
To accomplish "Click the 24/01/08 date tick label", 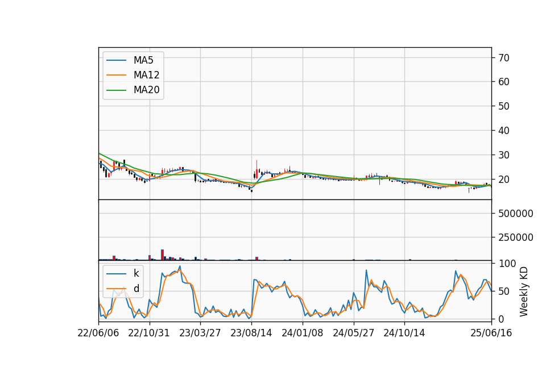I will point(302,333).
